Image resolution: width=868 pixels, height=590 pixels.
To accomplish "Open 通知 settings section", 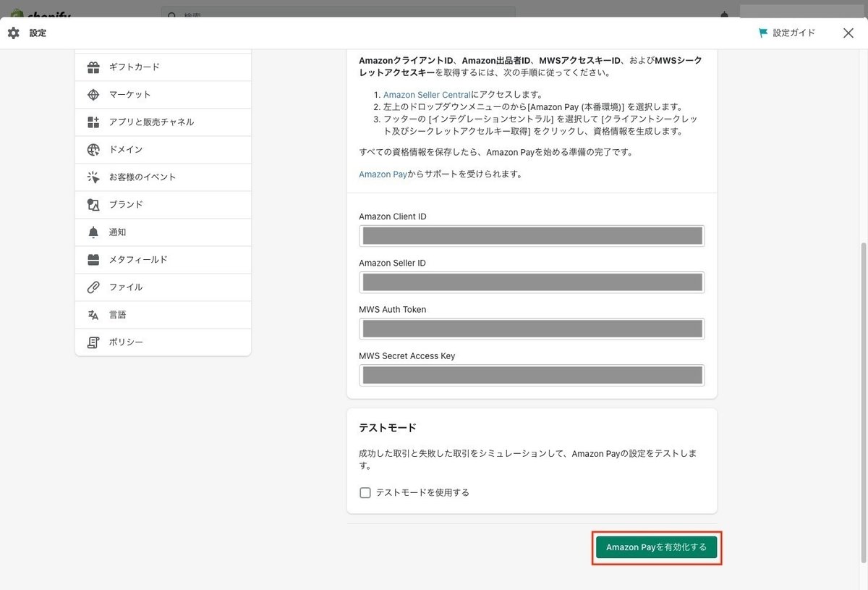I will [x=163, y=232].
